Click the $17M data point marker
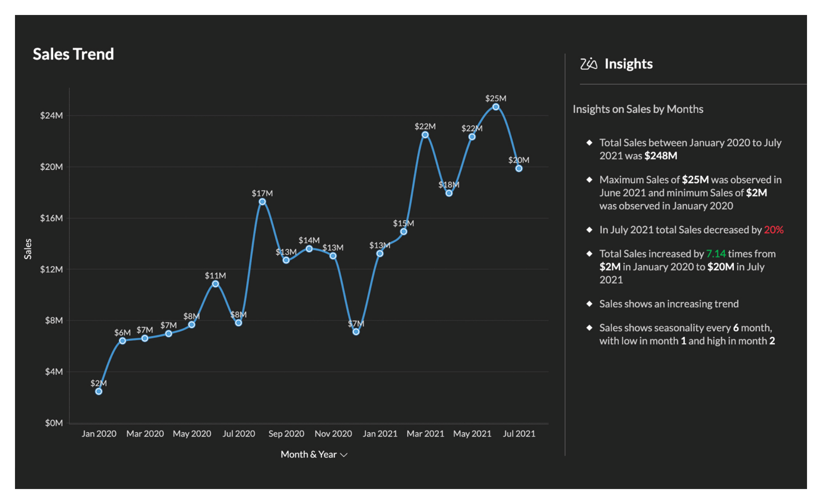 click(262, 202)
